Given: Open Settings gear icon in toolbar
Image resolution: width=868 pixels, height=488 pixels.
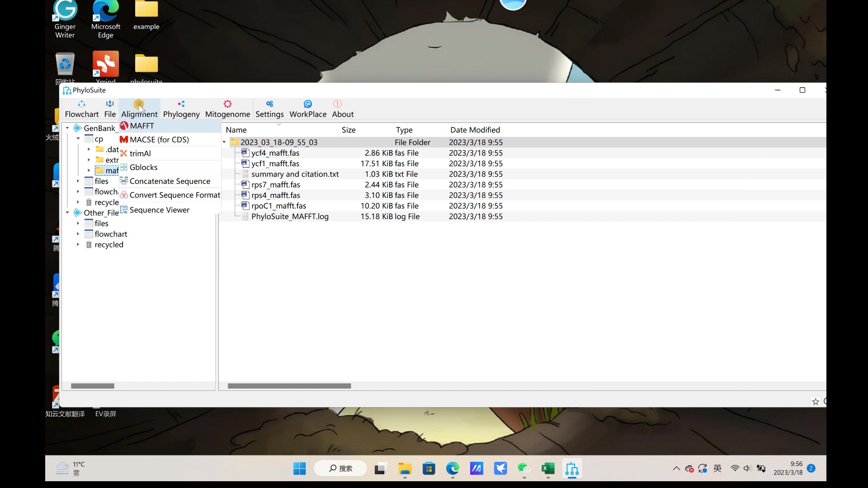Looking at the screenshot, I should (269, 104).
